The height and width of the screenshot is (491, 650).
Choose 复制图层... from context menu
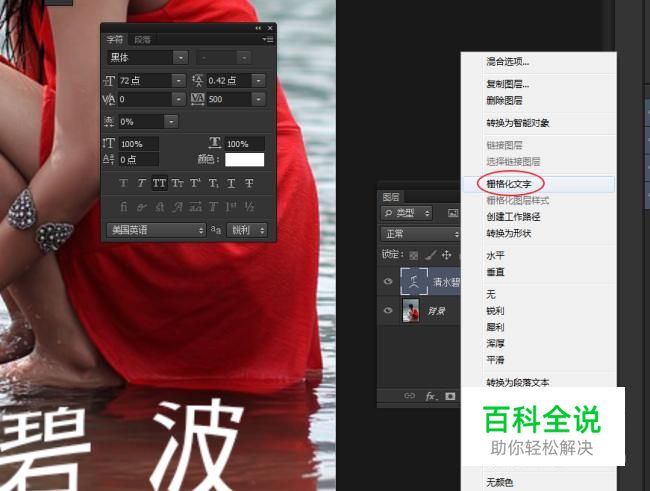[x=538, y=84]
